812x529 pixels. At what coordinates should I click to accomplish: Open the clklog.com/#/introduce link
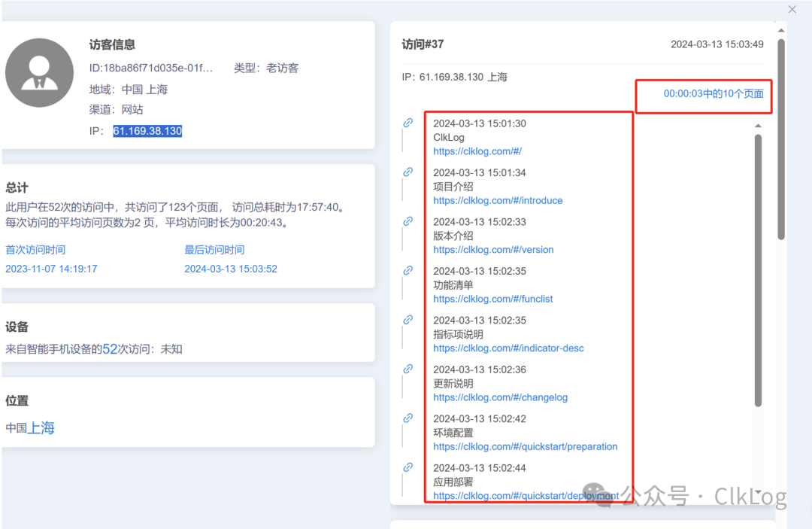pyautogui.click(x=498, y=200)
